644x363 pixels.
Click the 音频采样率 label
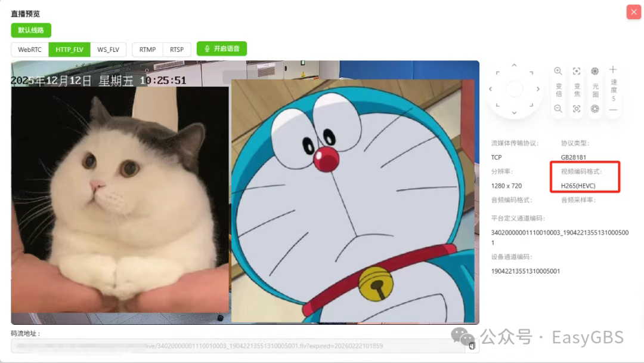click(578, 200)
